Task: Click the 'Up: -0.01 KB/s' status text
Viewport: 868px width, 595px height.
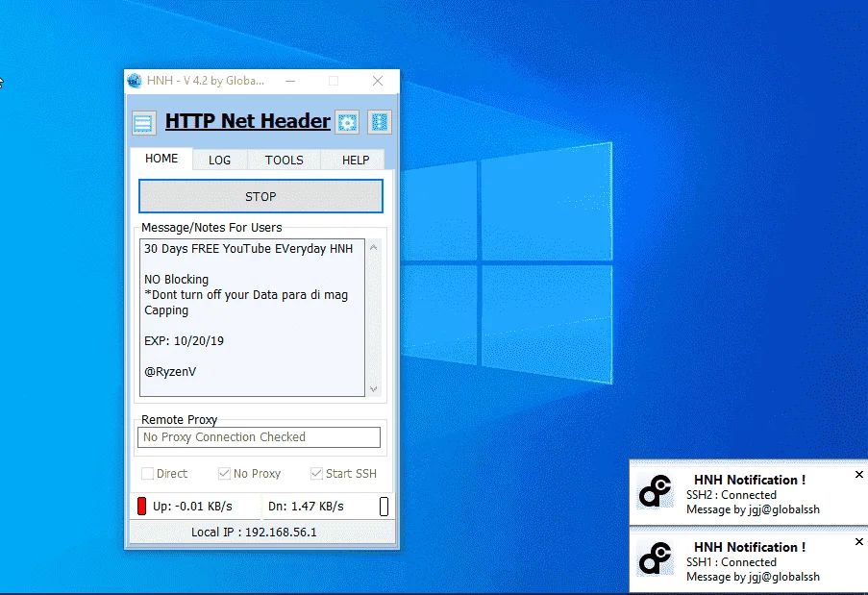Action: 192,506
